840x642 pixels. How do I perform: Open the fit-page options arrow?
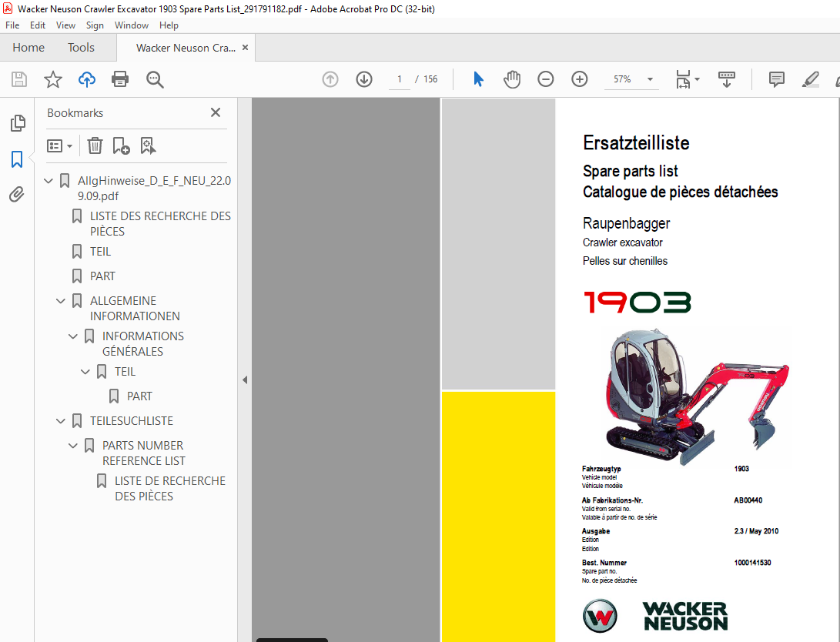[x=697, y=79]
